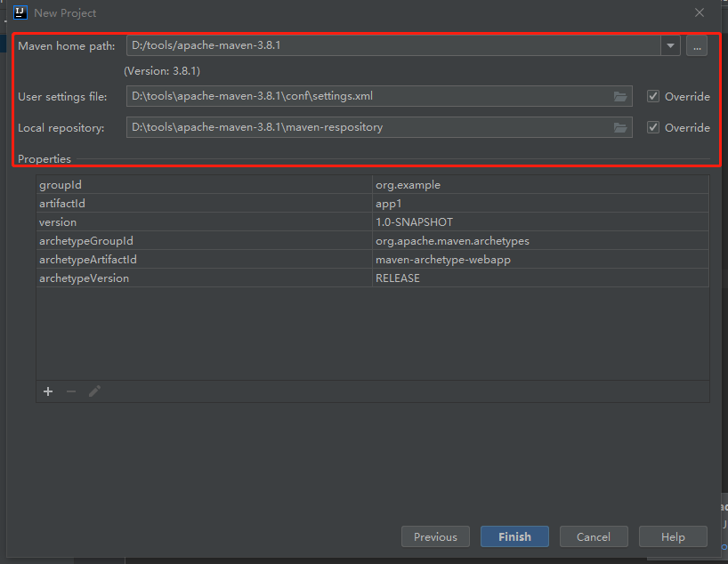
Task: Select the archetypeVersion property row
Action: [372, 278]
